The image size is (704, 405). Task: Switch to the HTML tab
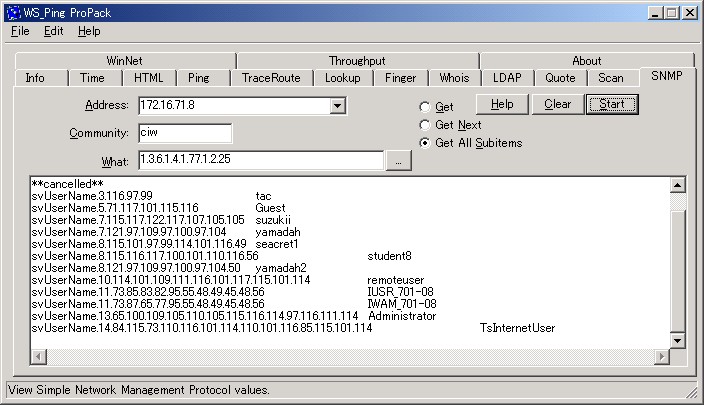(149, 78)
